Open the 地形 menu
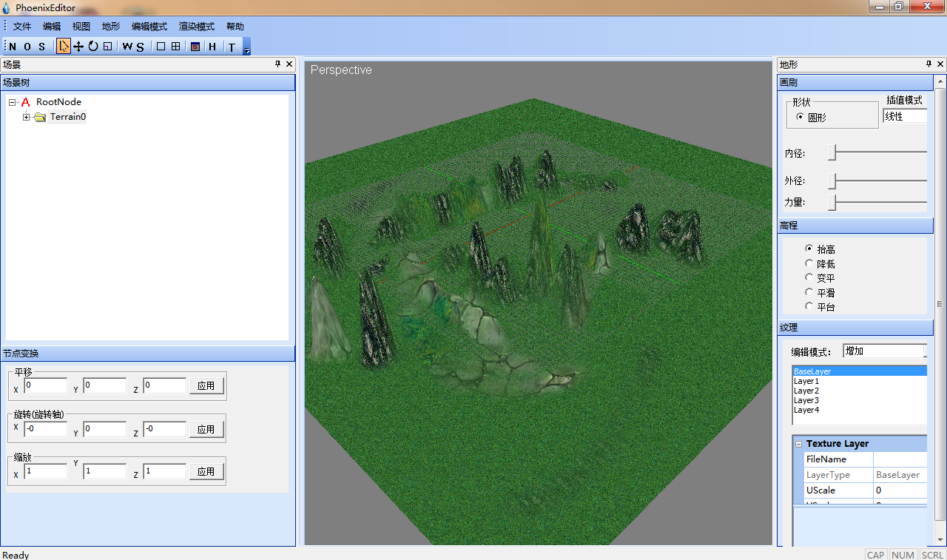Viewport: 947px width, 560px height. click(111, 26)
